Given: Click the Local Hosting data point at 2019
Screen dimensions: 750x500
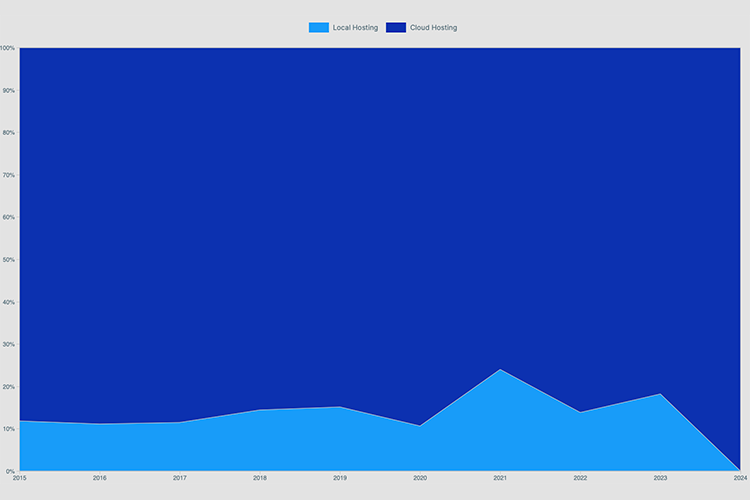Looking at the screenshot, I should (x=340, y=407).
